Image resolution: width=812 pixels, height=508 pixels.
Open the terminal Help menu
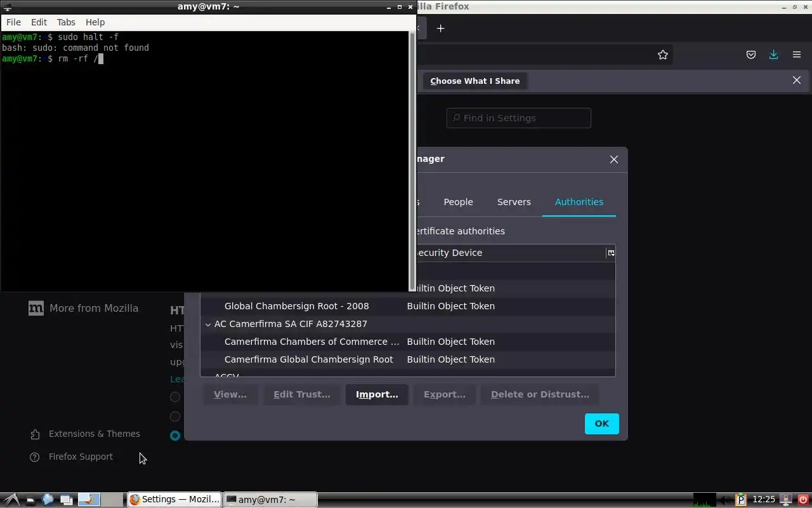(x=95, y=22)
